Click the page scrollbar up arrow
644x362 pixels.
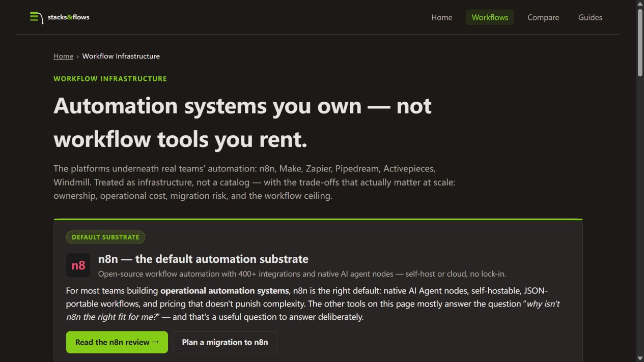tap(640, 4)
